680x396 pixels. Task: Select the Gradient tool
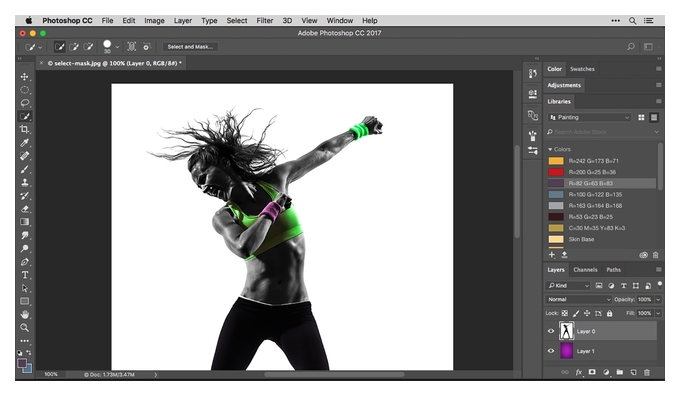[x=25, y=222]
